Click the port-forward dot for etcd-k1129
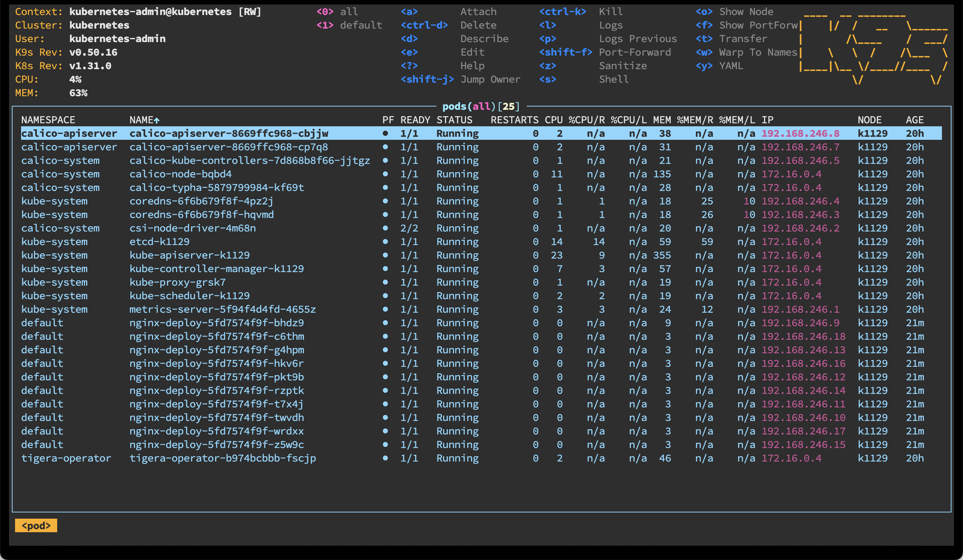963x560 pixels. pyautogui.click(x=385, y=242)
